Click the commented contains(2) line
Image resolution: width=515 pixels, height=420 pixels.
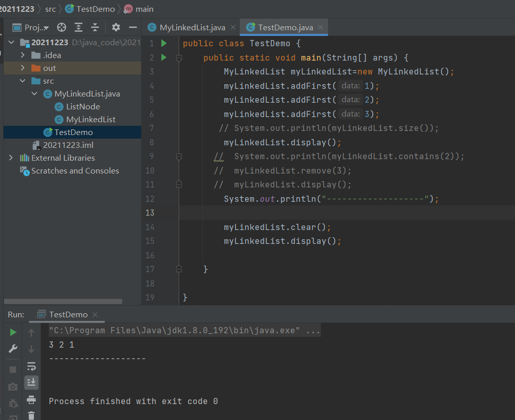click(x=339, y=156)
